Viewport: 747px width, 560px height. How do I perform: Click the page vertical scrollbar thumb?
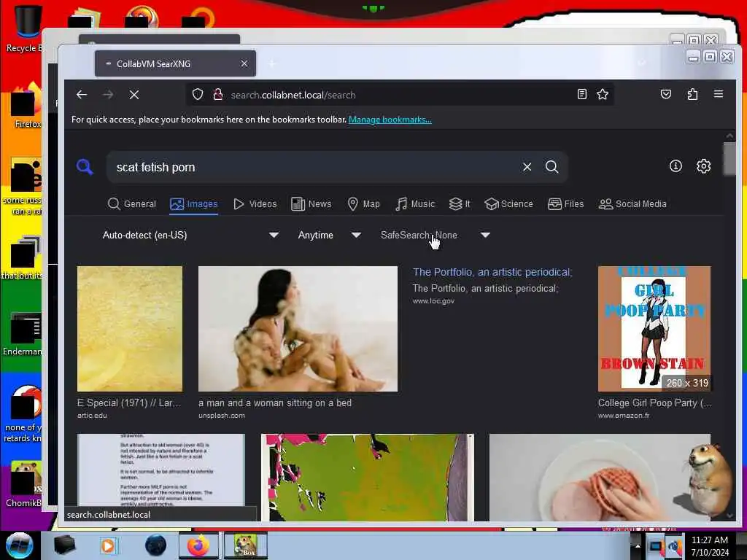click(x=729, y=158)
